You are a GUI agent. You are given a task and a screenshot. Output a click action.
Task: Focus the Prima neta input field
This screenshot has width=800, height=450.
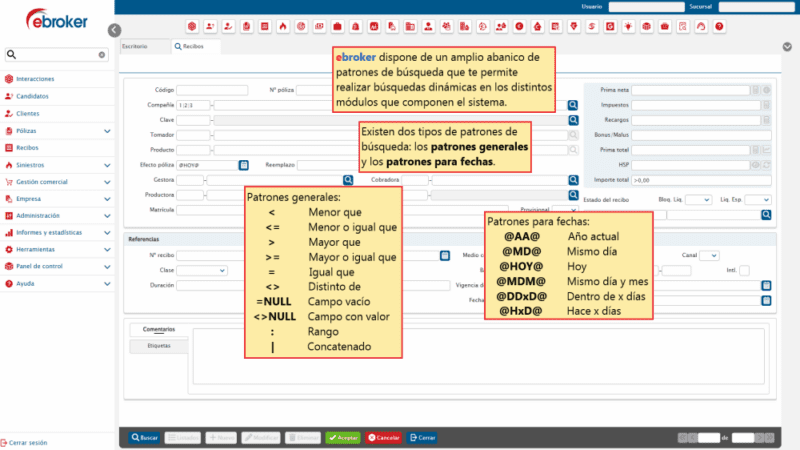690,90
